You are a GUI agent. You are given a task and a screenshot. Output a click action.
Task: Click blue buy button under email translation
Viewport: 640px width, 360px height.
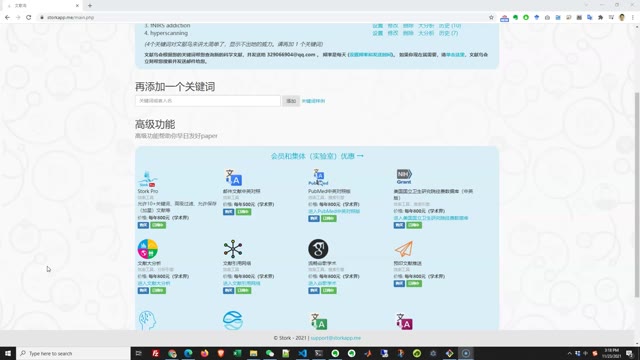[228, 211]
